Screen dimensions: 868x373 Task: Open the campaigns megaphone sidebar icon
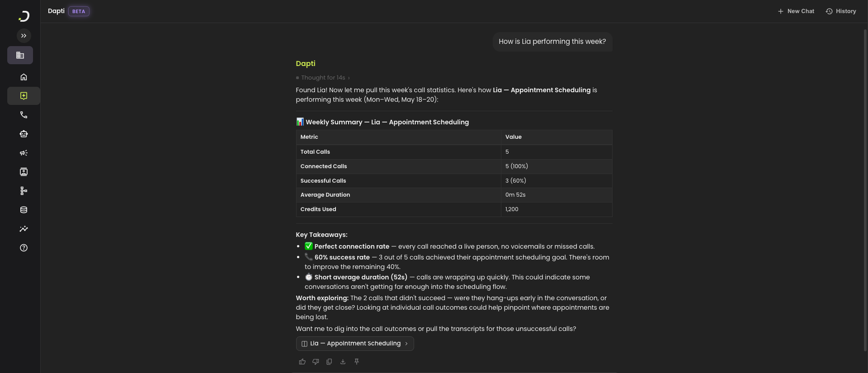tap(24, 153)
